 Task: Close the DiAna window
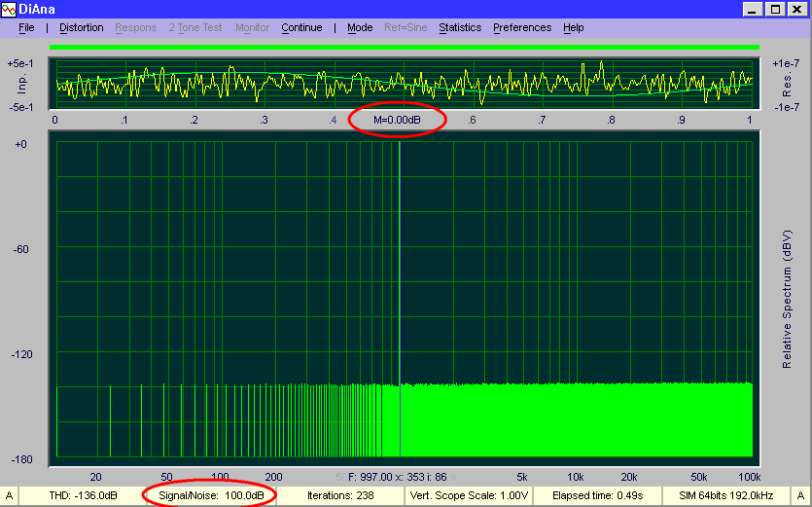pos(797,10)
